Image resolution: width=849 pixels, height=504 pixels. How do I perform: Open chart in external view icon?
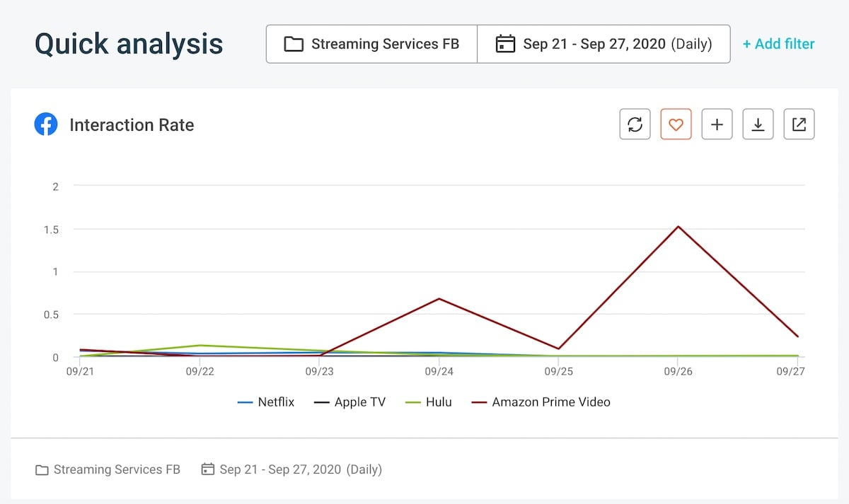coord(799,124)
